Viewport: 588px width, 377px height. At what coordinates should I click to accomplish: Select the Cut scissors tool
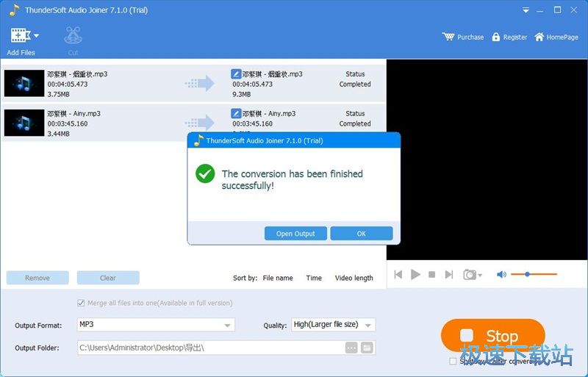[x=73, y=35]
